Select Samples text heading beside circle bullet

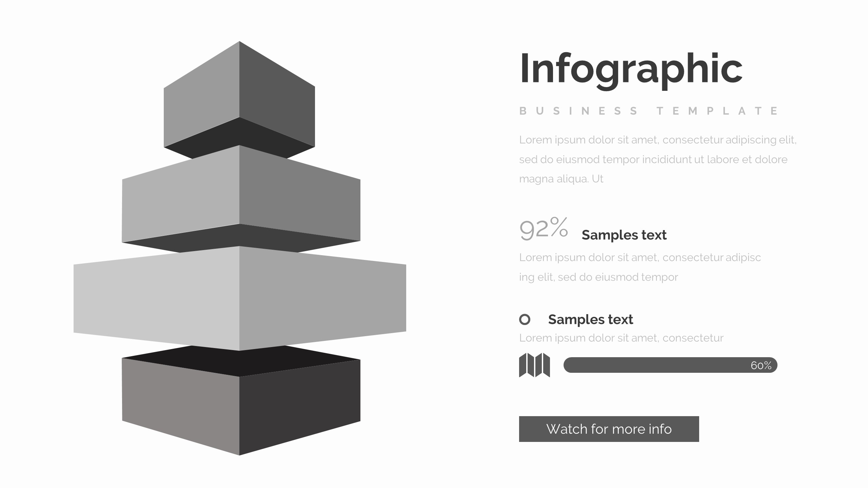click(x=590, y=319)
